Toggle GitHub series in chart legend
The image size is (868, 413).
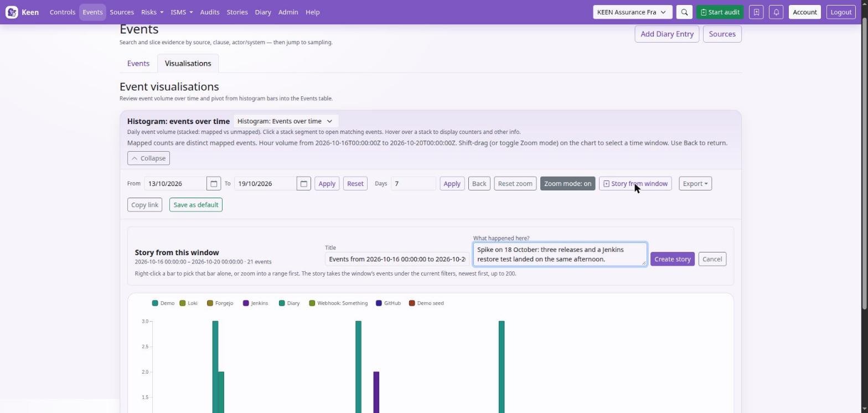pyautogui.click(x=388, y=303)
